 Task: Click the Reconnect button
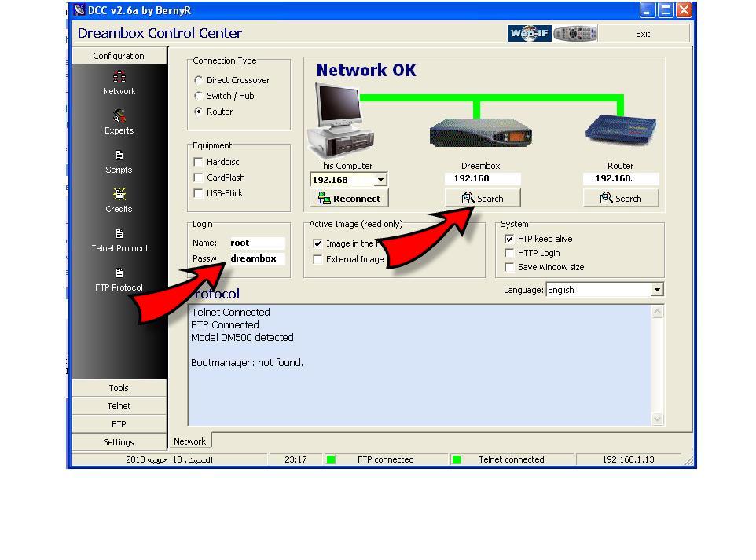349,199
